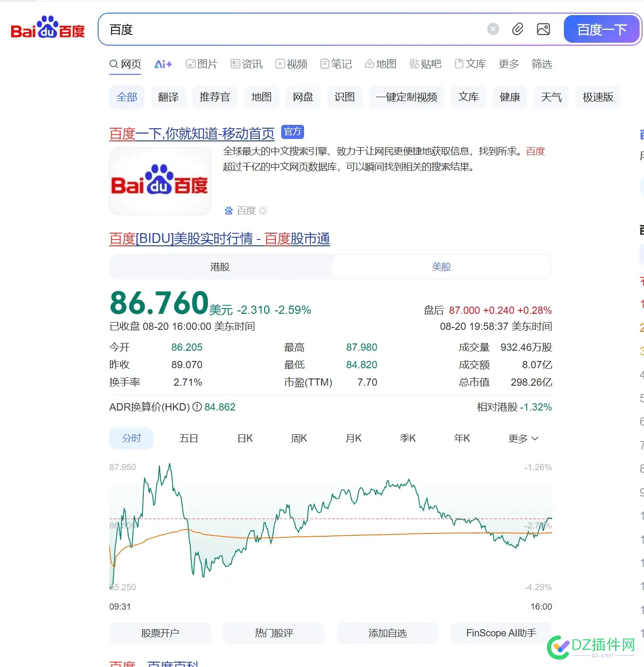The width and height of the screenshot is (644, 667).
Task: Open 百度一下,你就知道-移动首页 result link
Action: (x=192, y=134)
